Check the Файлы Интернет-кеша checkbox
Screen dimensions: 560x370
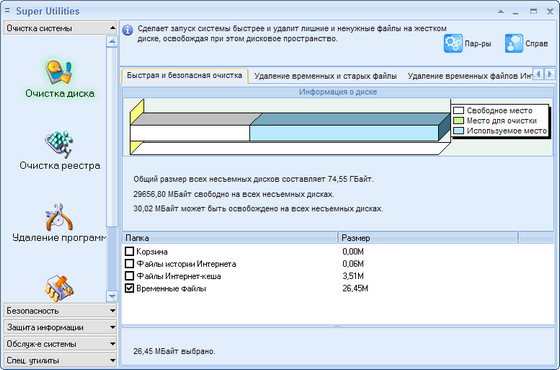point(129,276)
